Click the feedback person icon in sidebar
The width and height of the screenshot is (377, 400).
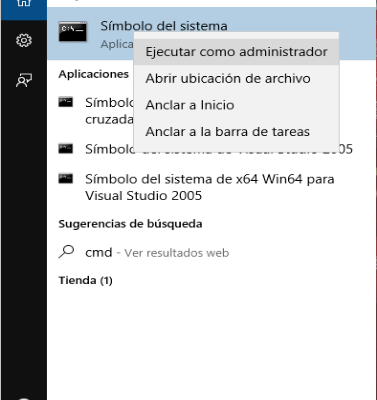(24, 80)
